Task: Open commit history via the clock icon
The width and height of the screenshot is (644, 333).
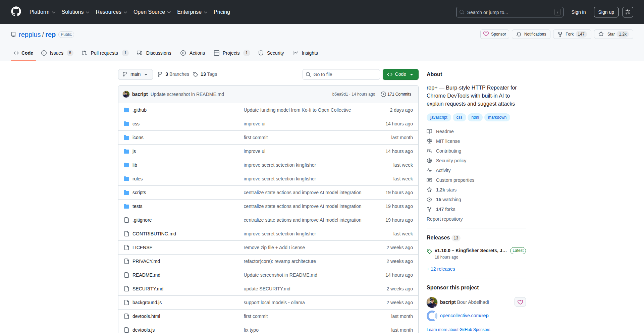Action: (x=383, y=94)
